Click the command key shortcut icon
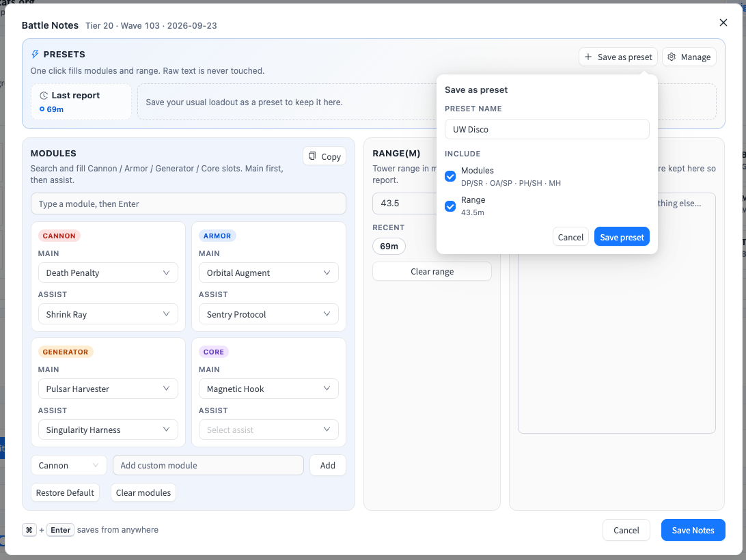The width and height of the screenshot is (746, 560). (x=29, y=529)
